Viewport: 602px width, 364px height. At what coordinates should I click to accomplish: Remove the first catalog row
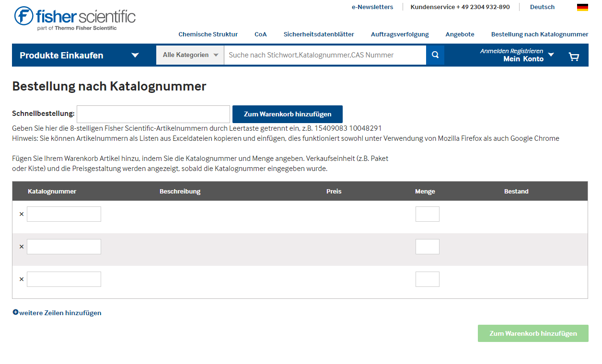coord(21,214)
